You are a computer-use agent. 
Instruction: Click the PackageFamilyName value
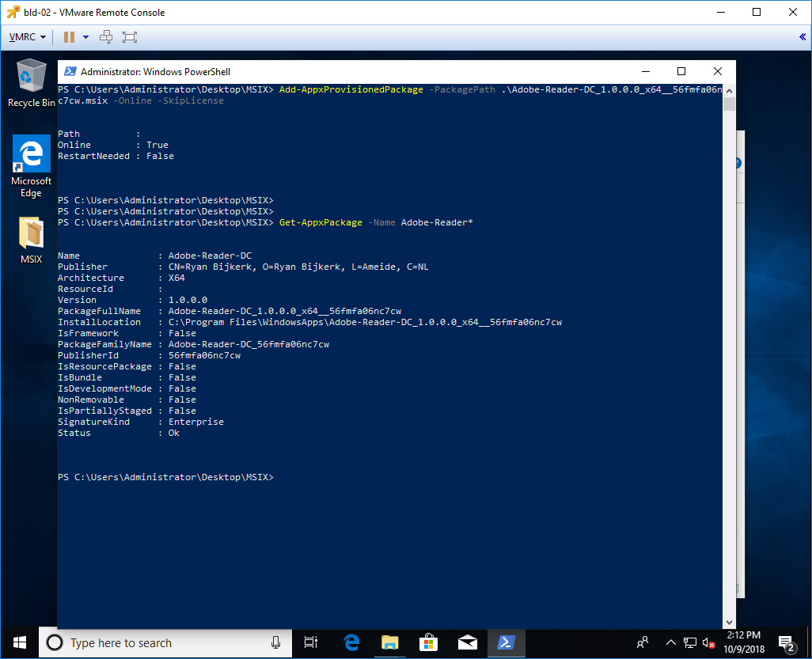click(x=249, y=344)
